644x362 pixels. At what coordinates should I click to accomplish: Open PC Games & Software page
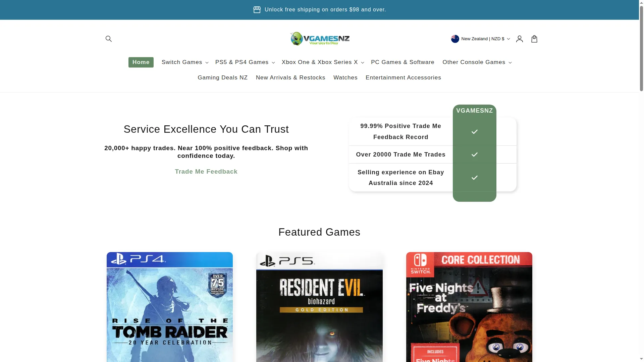402,62
